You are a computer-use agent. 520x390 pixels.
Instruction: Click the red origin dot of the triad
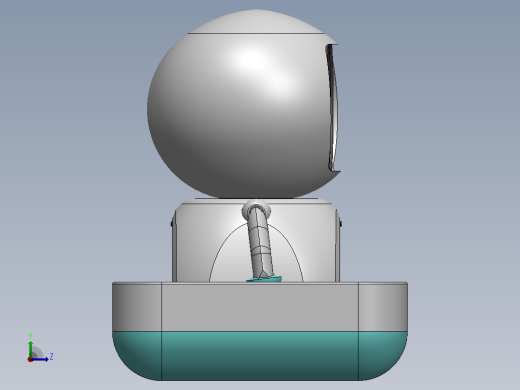(x=30, y=360)
